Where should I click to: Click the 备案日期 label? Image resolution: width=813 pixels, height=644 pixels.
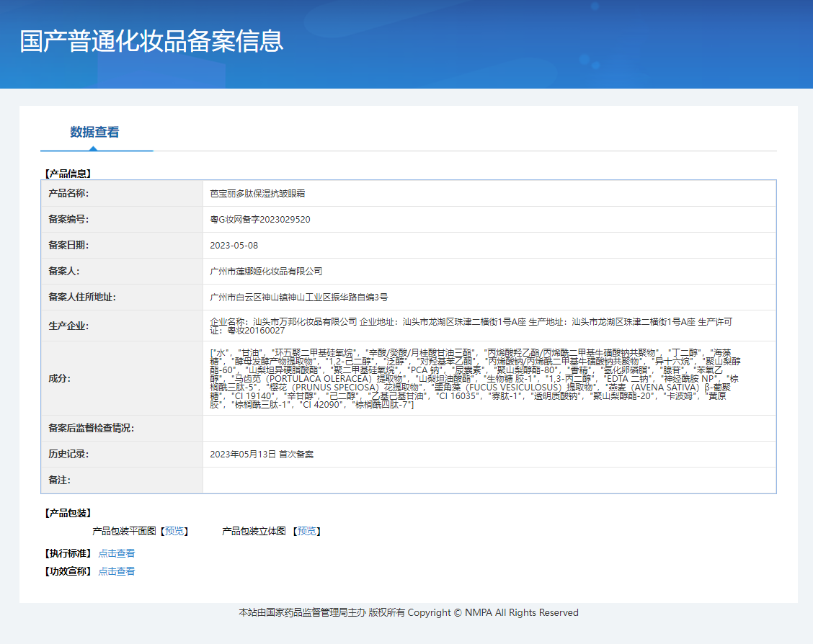point(68,245)
